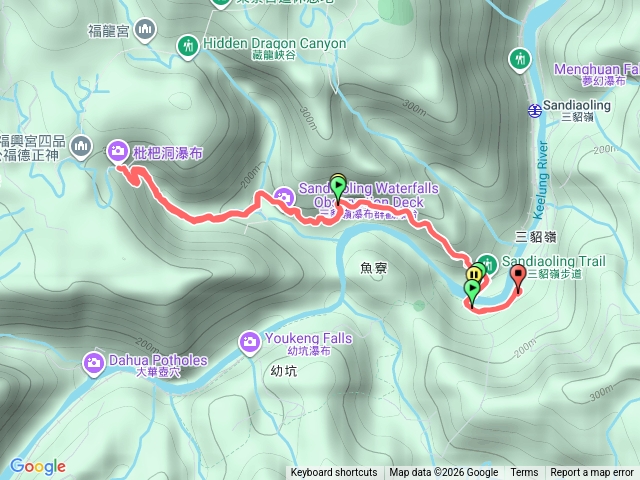Open the Terms link
The image size is (640, 480).
tap(524, 473)
